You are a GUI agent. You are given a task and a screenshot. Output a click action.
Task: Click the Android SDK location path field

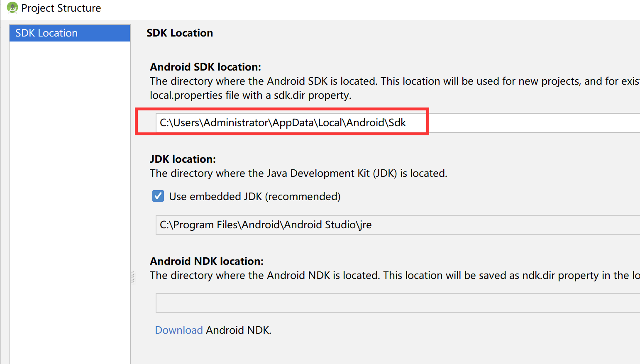(398, 123)
